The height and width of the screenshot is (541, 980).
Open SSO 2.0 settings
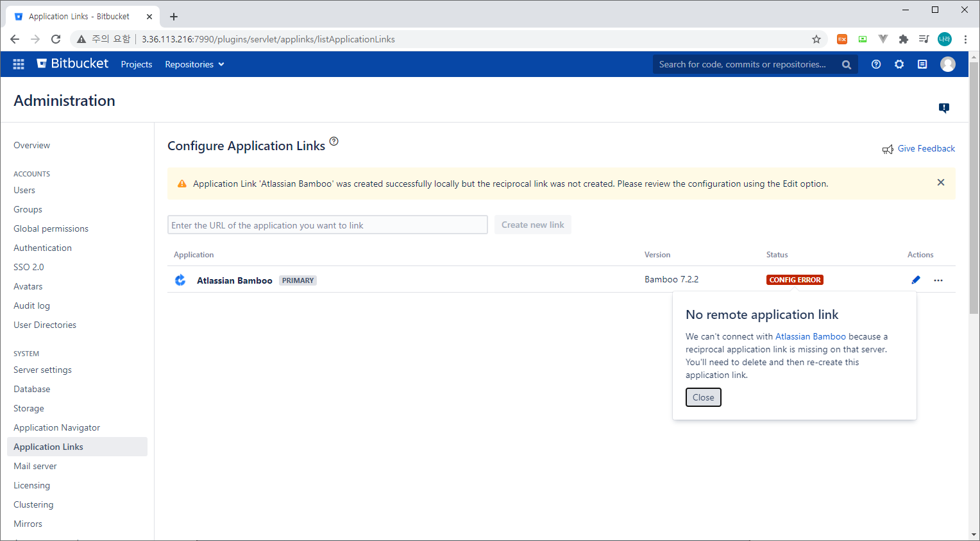[x=29, y=267]
